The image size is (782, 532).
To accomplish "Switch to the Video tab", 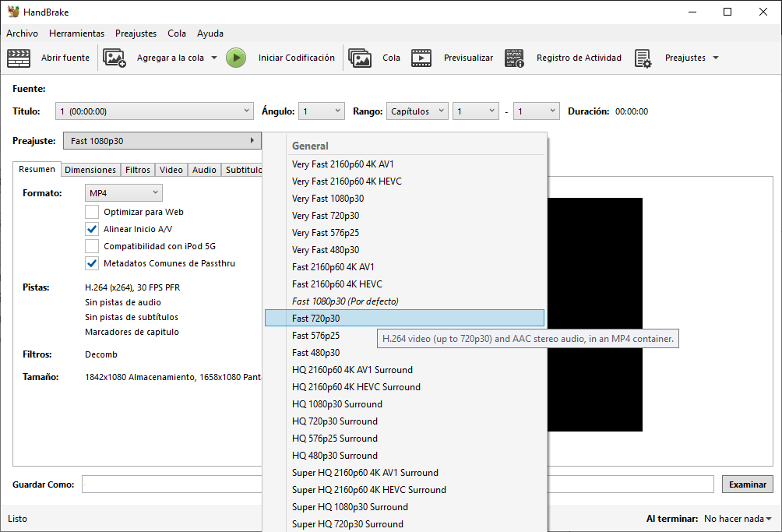I will click(x=171, y=170).
